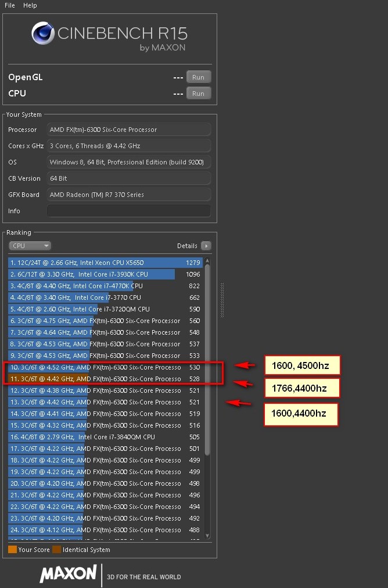The width and height of the screenshot is (388, 588).
Task: Run the CPU benchmark
Action: coord(198,94)
